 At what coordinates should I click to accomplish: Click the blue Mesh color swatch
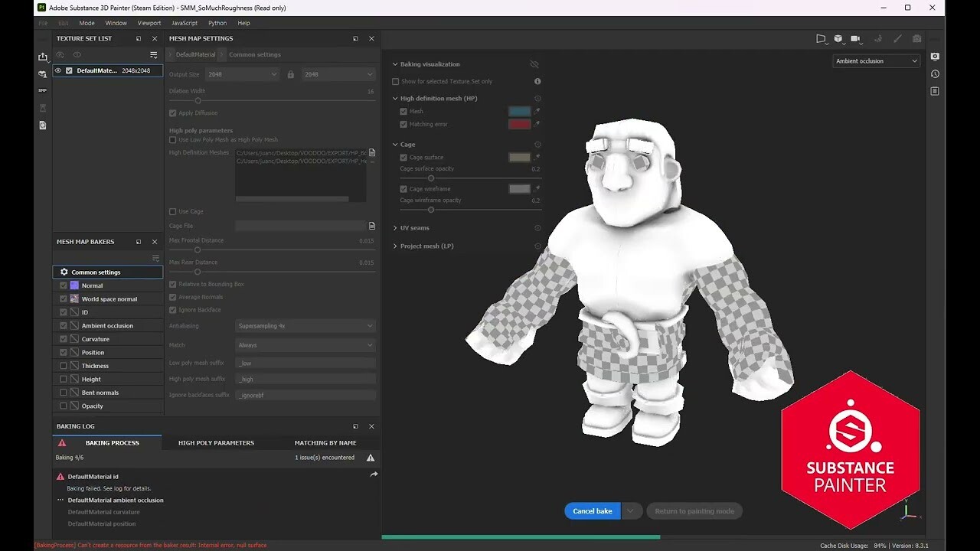(x=519, y=112)
